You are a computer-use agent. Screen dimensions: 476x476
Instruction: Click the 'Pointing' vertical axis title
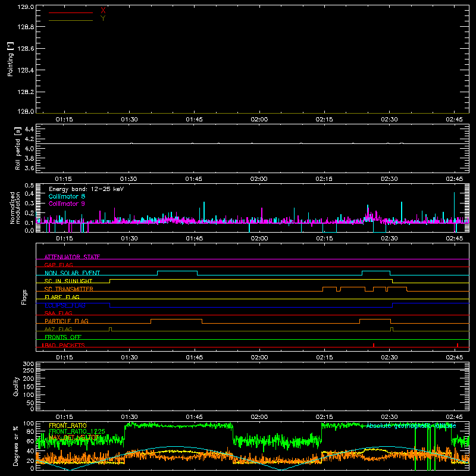pyautogui.click(x=10, y=59)
